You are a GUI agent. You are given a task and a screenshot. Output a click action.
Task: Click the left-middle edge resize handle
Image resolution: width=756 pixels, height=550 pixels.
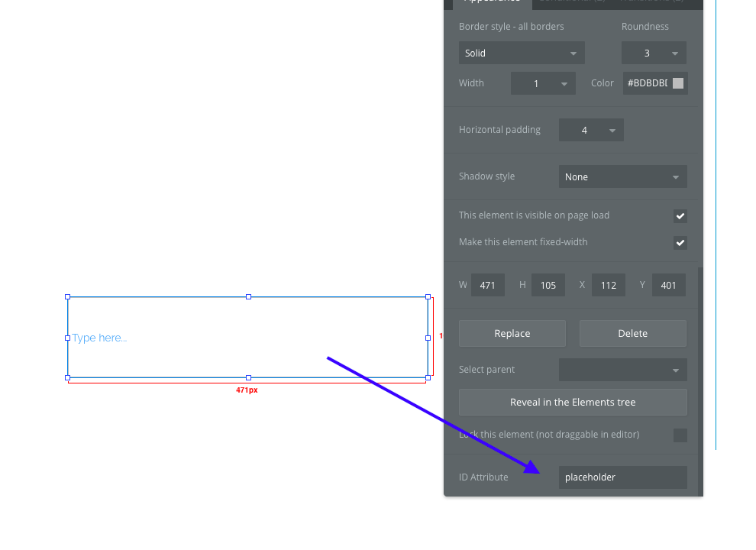click(67, 338)
